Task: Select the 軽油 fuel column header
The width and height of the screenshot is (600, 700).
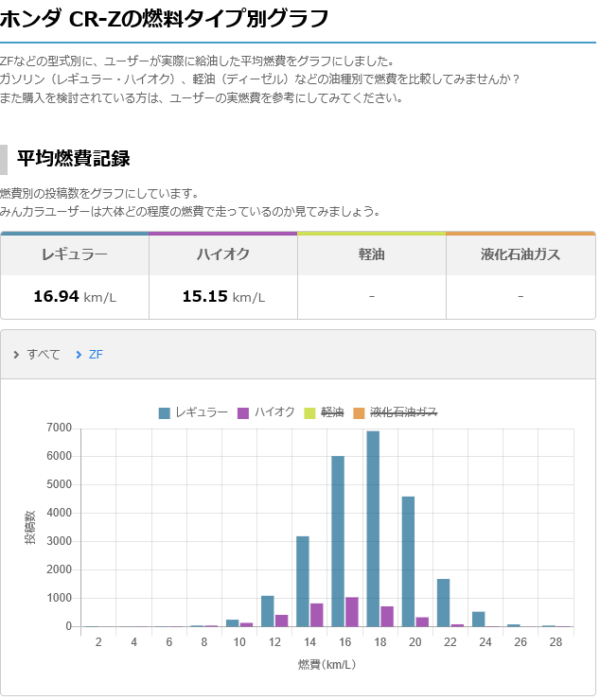Action: pos(371,254)
